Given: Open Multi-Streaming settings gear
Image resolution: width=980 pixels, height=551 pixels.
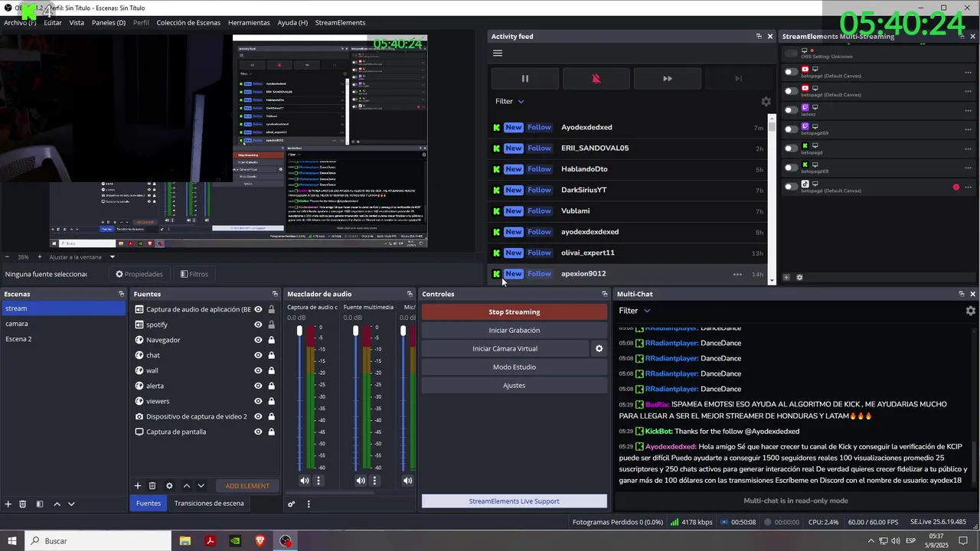Looking at the screenshot, I should [x=799, y=277].
